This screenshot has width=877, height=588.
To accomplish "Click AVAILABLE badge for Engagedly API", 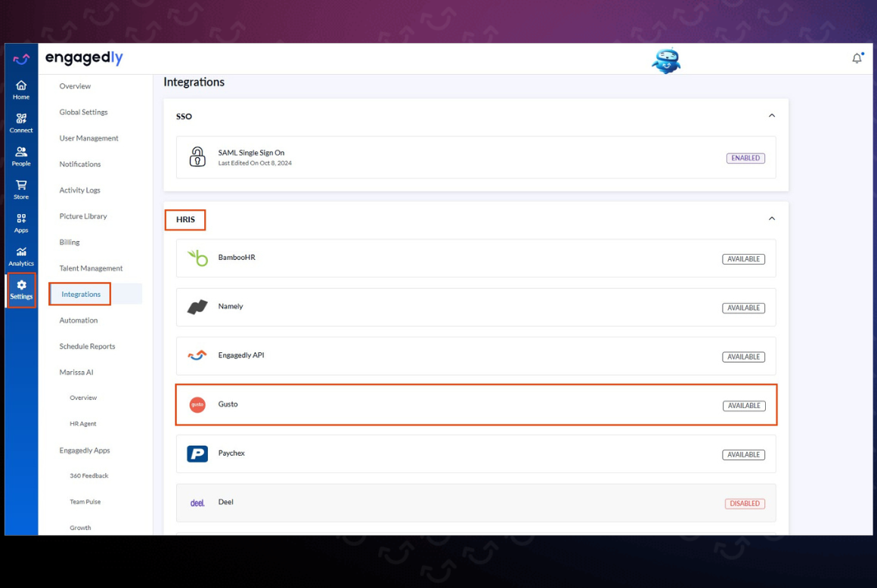I will click(743, 357).
